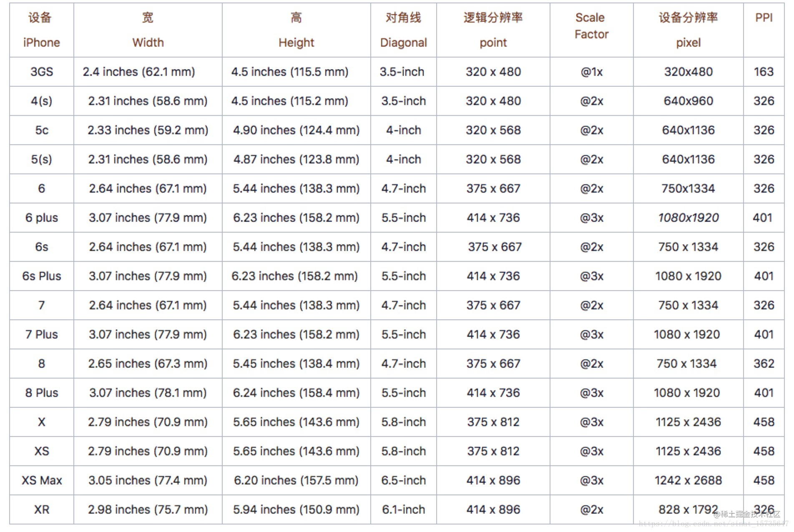Select the '8 Plus' device name cell
794x532 pixels.
(x=42, y=393)
